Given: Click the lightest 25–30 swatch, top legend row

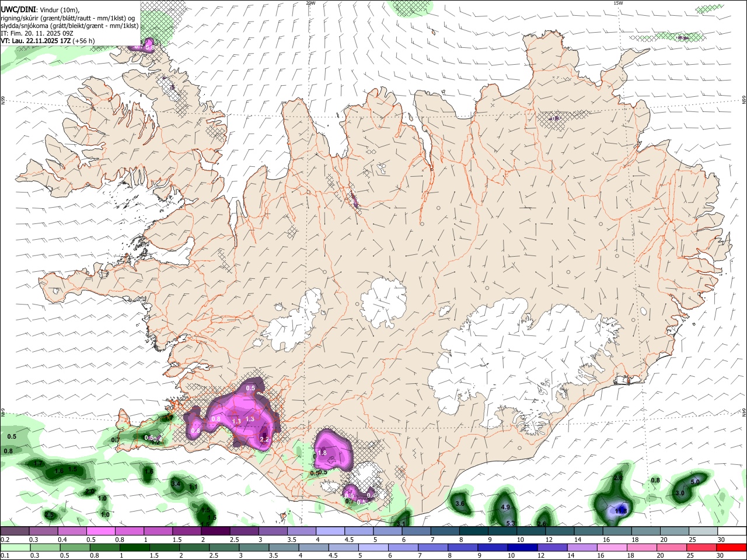Looking at the screenshot, I should pyautogui.click(x=703, y=531).
